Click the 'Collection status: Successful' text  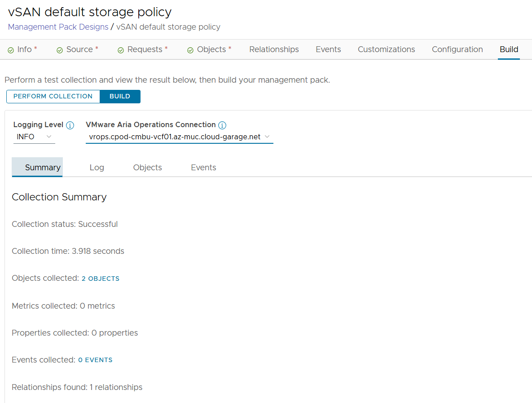pyautogui.click(x=65, y=224)
